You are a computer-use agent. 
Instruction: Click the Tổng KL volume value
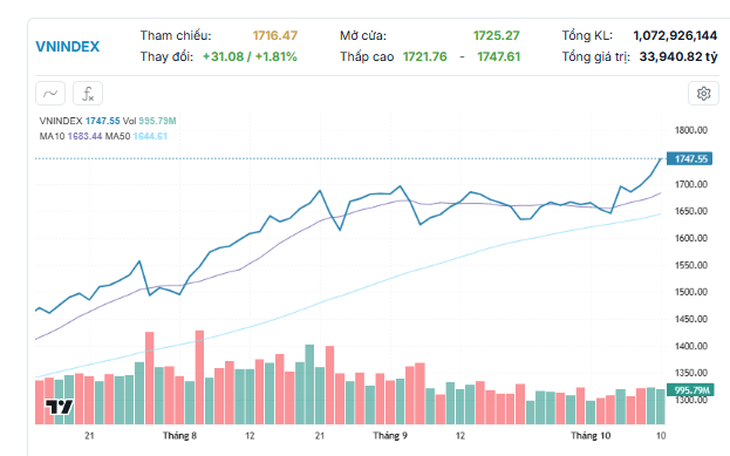click(675, 35)
